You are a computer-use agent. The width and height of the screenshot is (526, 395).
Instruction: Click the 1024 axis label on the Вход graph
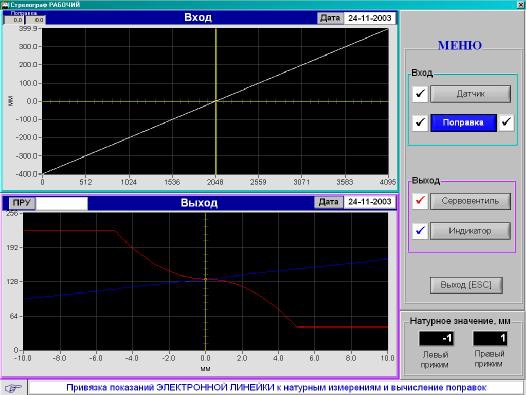click(x=128, y=182)
